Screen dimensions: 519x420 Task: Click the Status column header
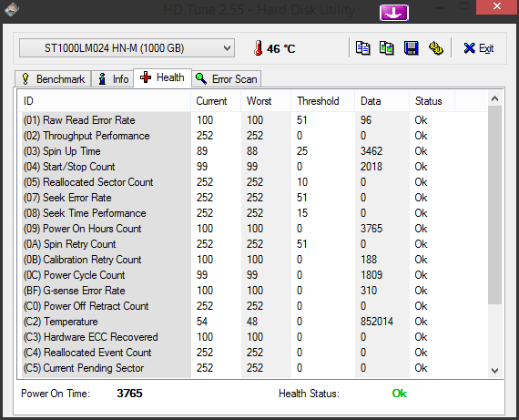tap(432, 101)
